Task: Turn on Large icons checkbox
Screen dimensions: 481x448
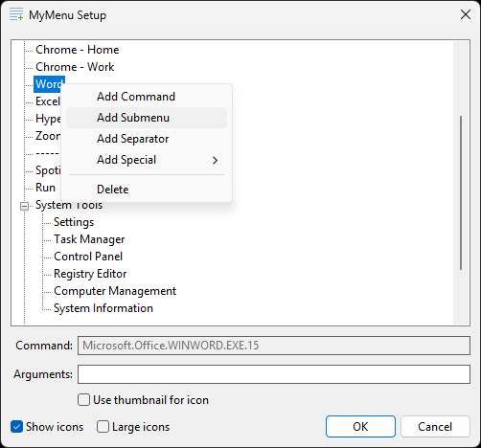Action: click(103, 427)
